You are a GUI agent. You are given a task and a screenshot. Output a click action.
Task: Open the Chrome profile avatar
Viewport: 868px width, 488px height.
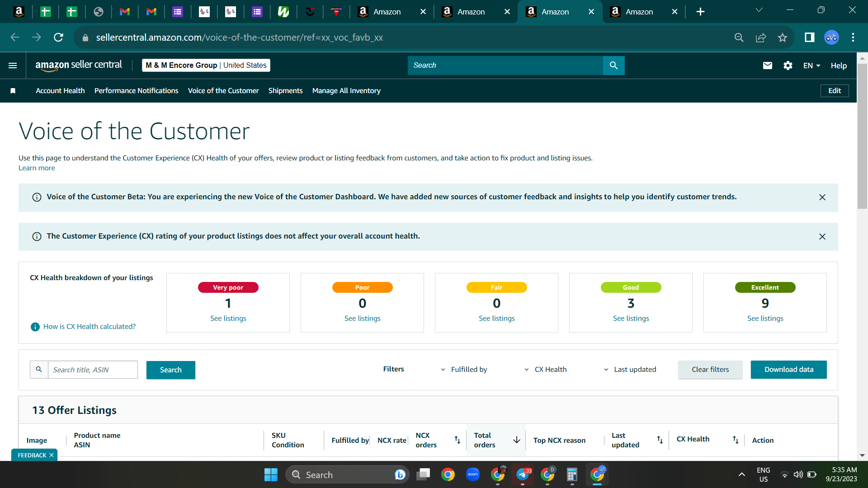point(831,38)
